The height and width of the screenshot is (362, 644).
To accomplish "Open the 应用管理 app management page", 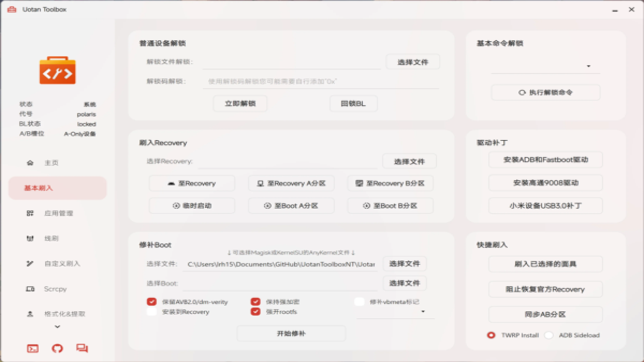I will click(x=57, y=213).
